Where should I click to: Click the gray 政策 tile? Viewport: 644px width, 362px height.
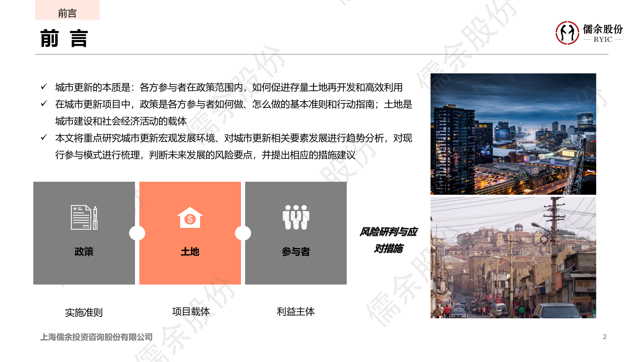(84, 270)
